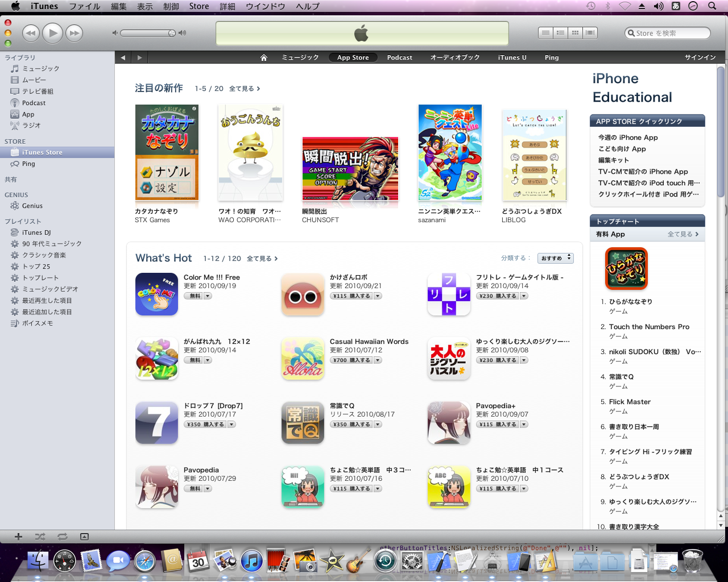Toggle artwork viewer button in sidebar footer
The height and width of the screenshot is (582, 728).
click(84, 537)
